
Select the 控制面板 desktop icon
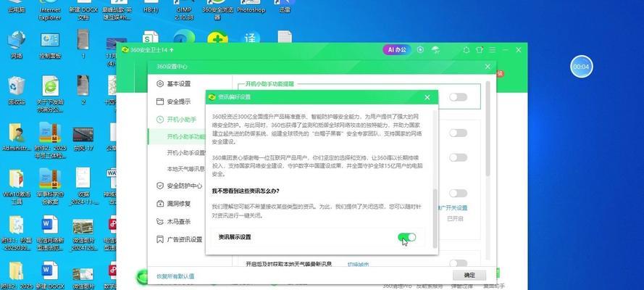click(50, 41)
